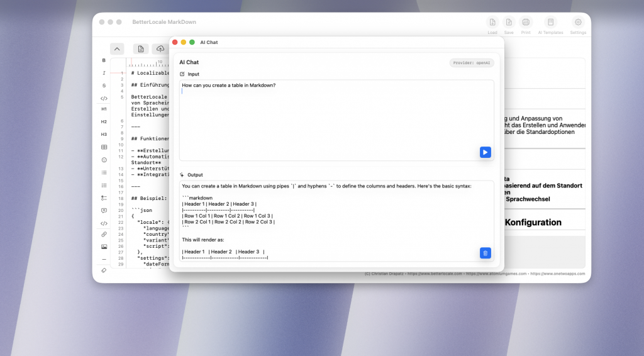Collapse the editor toolbar with chevron up
Image resolution: width=644 pixels, height=356 pixels.
[117, 49]
